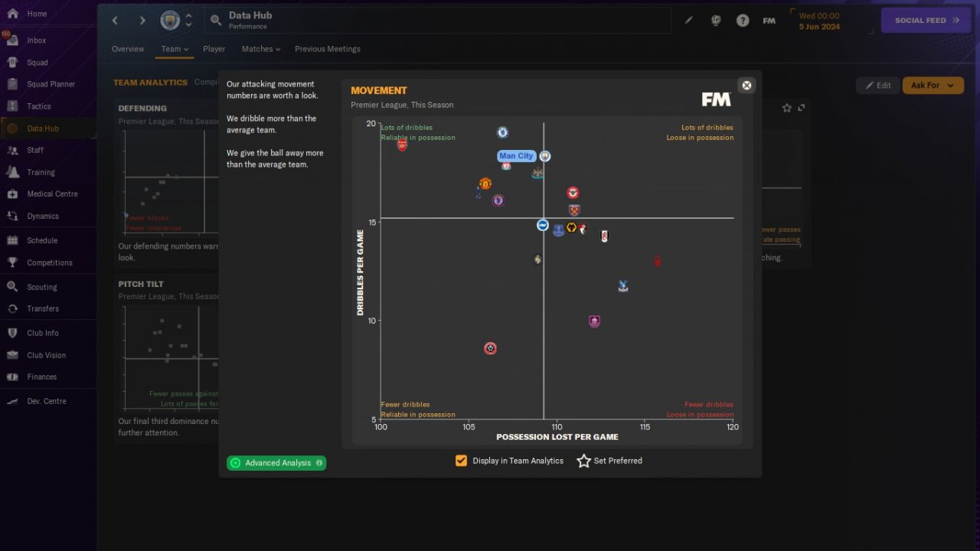Screen dimensions: 980x551
Task: Go forward with the right arrow
Action: tap(142, 21)
